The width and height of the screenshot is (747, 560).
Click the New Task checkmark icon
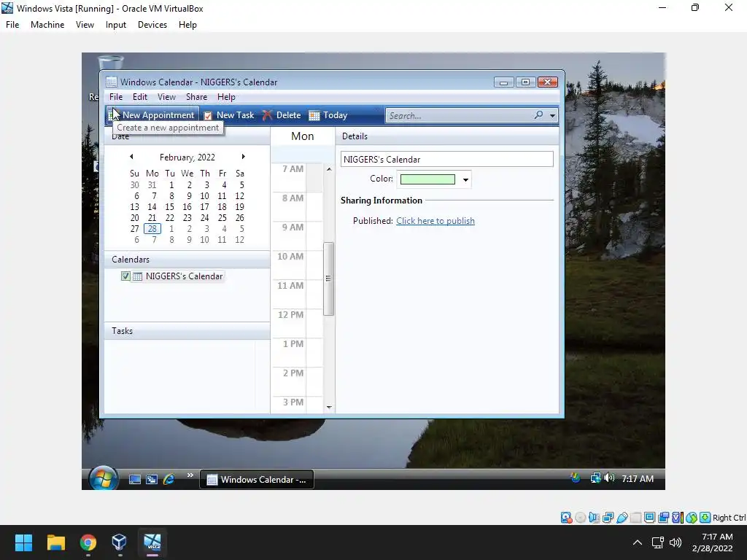tap(208, 115)
